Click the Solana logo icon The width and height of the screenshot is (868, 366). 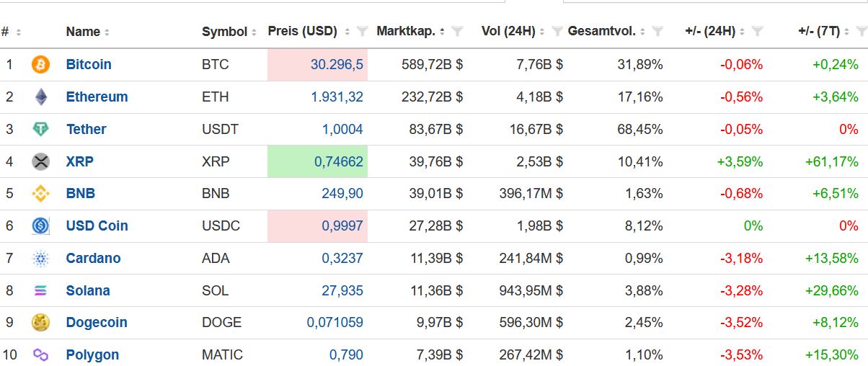(x=40, y=291)
